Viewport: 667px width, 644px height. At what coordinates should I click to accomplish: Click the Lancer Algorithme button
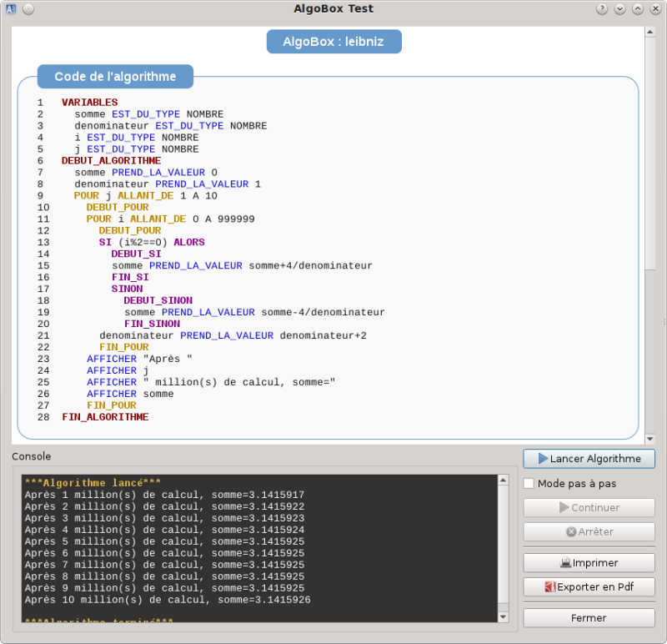[589, 459]
